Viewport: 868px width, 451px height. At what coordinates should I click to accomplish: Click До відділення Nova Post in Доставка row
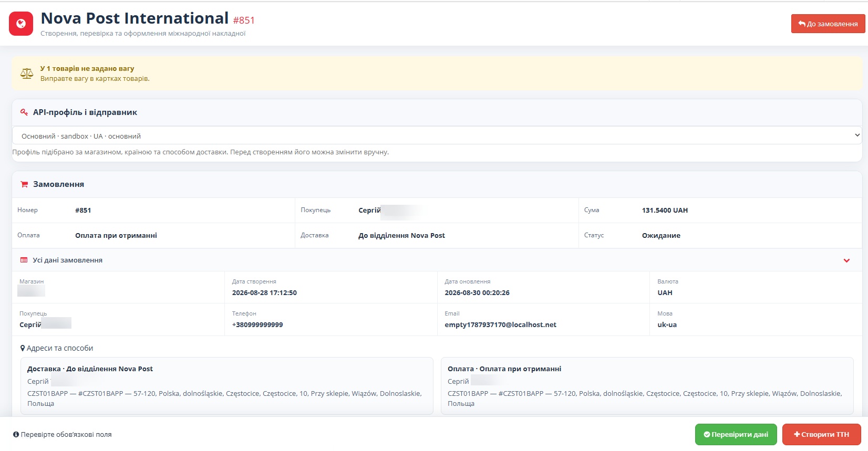(401, 236)
